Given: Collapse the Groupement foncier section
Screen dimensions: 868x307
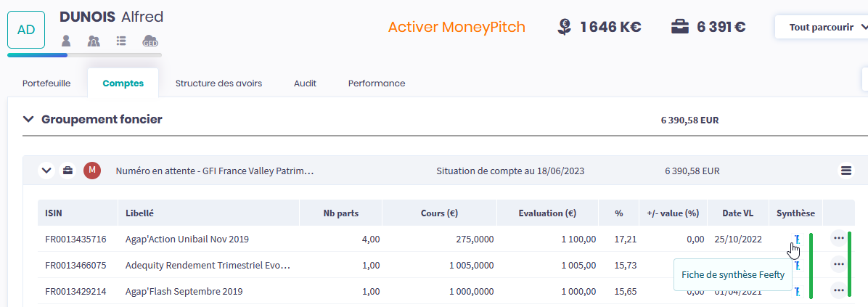Looking at the screenshot, I should (27, 119).
